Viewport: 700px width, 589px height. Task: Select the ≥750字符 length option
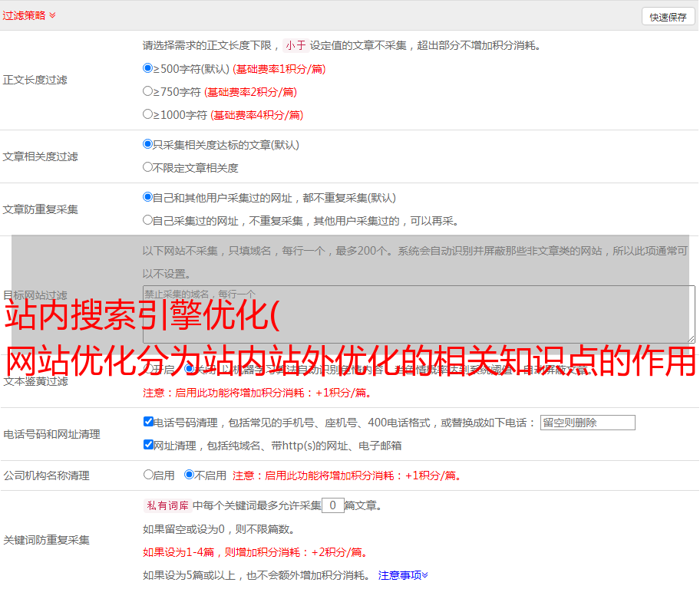click(148, 91)
